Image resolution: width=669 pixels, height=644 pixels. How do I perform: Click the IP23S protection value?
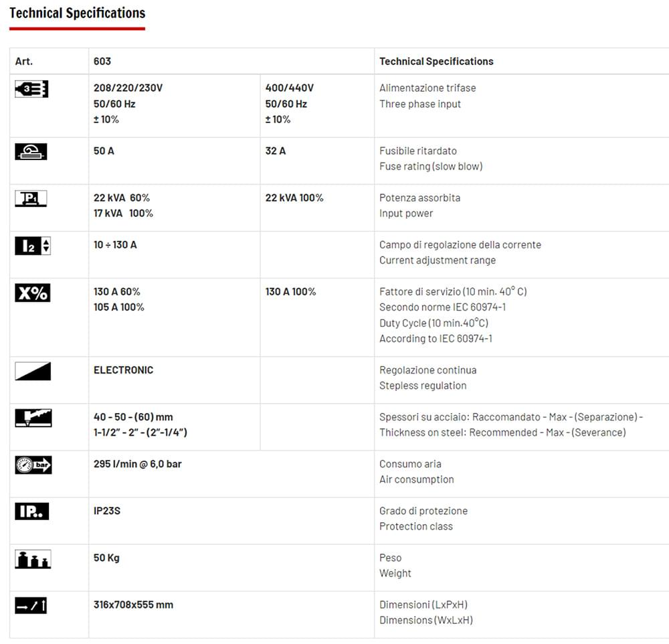click(x=107, y=511)
